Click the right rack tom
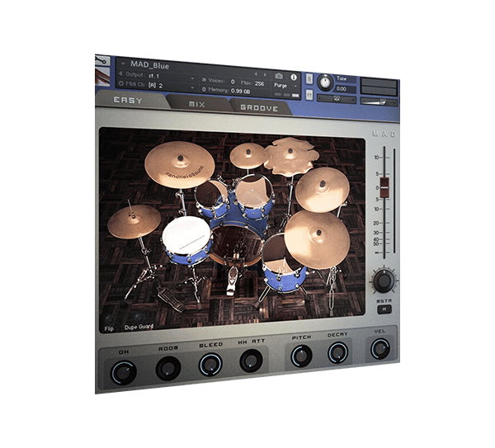Screen dimensions: 495x448 click(x=254, y=197)
